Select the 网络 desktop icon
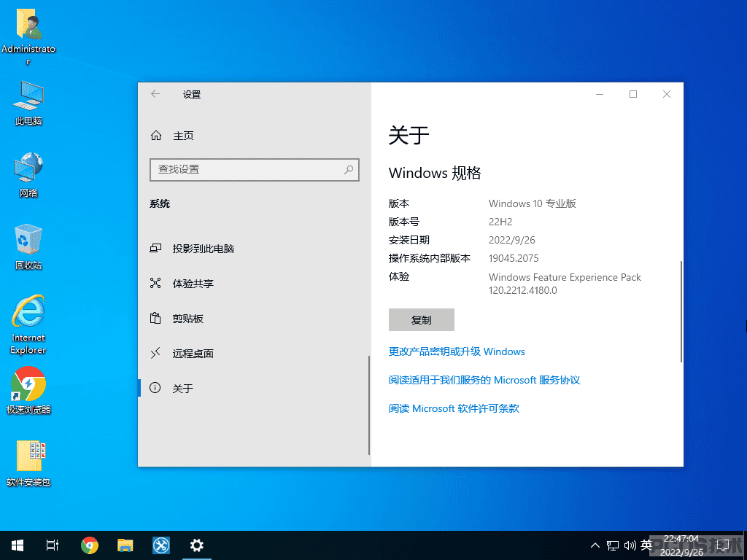The image size is (747, 560). (28, 175)
